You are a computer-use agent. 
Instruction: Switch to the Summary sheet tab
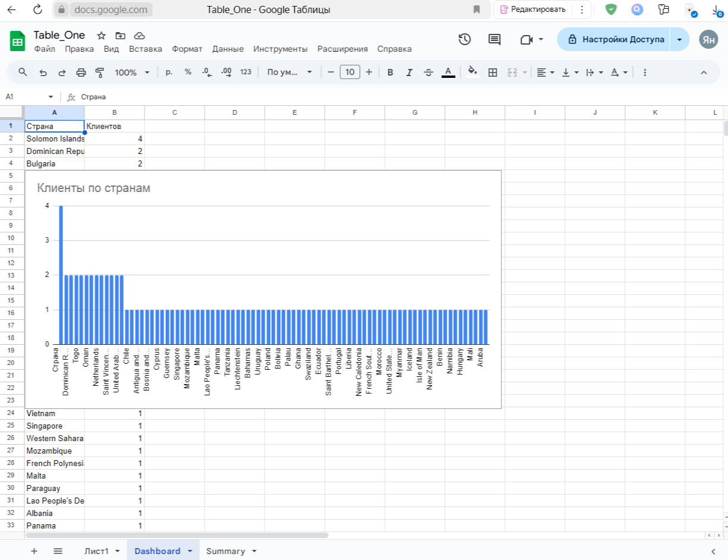225,551
